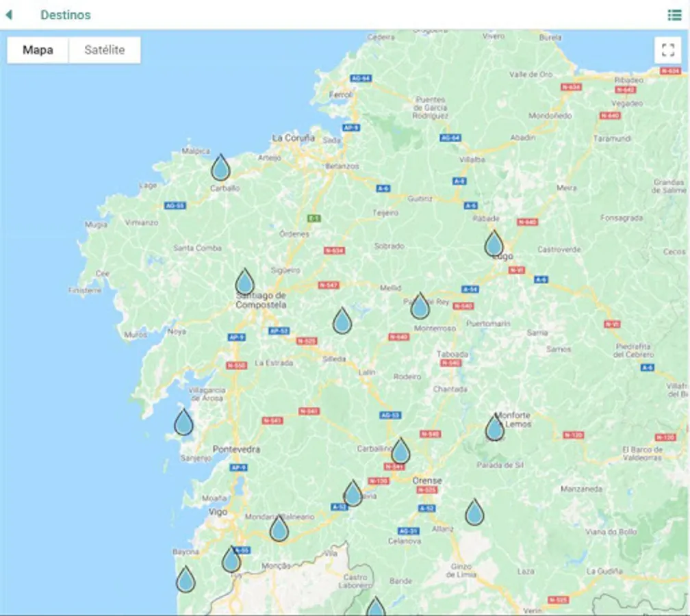Click the drop marker near Villagarcía de Arosa

[x=184, y=422]
